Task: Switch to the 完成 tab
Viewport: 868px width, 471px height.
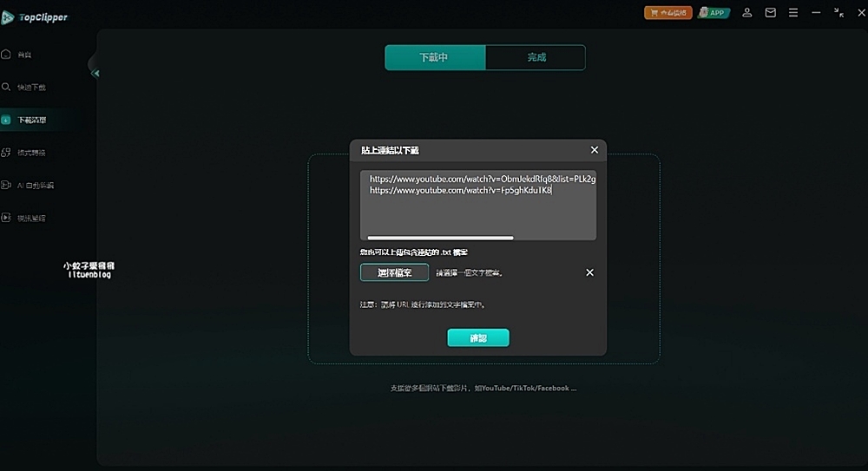Action: click(536, 57)
